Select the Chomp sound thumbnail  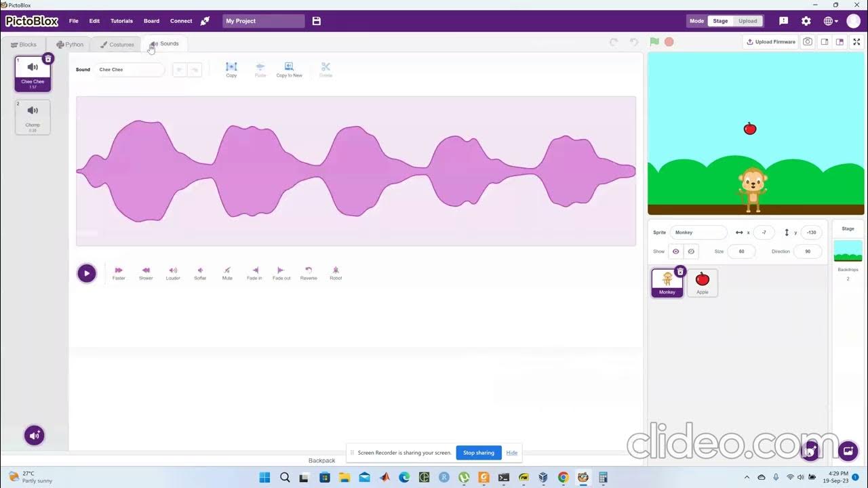click(33, 117)
